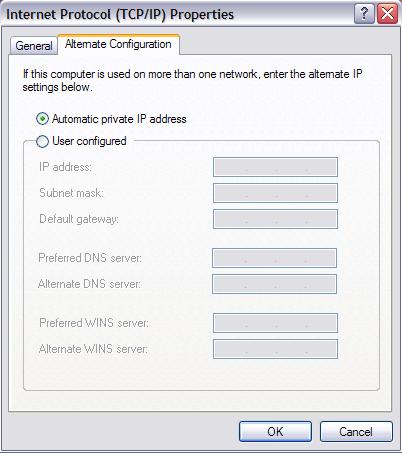Click the Help question mark icon
Viewport: 402px width, 453px height.
pyautogui.click(x=364, y=14)
